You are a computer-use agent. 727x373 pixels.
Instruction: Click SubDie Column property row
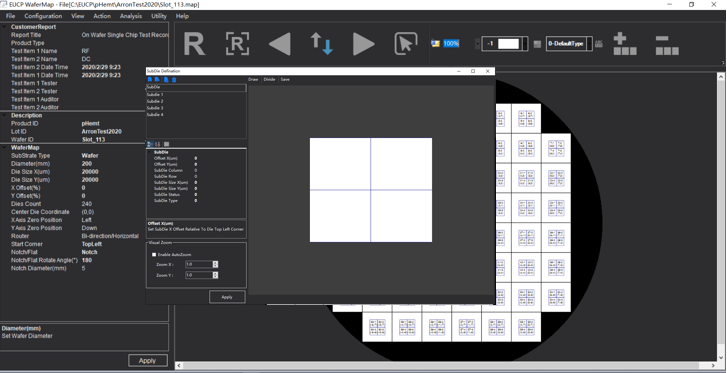(x=197, y=170)
